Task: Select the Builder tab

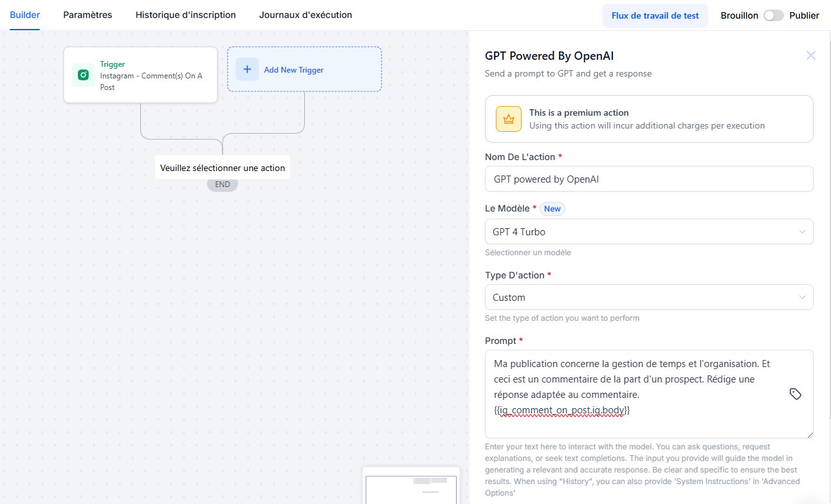Action: tap(25, 15)
